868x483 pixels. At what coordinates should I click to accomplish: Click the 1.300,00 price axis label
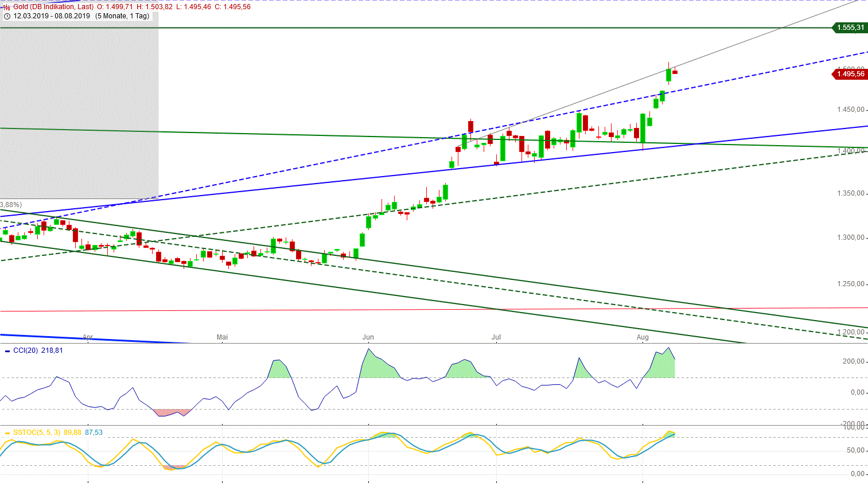850,237
